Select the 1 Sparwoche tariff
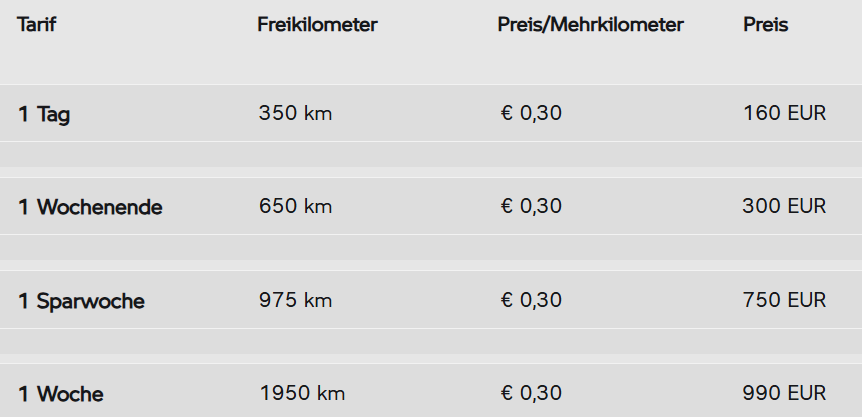The image size is (862, 417). click(x=81, y=301)
